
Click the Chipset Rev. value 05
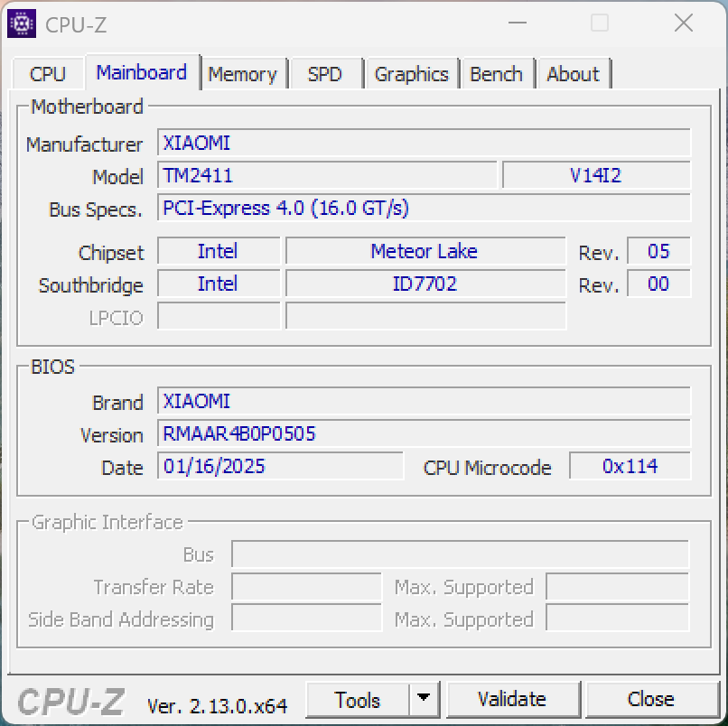click(x=658, y=251)
